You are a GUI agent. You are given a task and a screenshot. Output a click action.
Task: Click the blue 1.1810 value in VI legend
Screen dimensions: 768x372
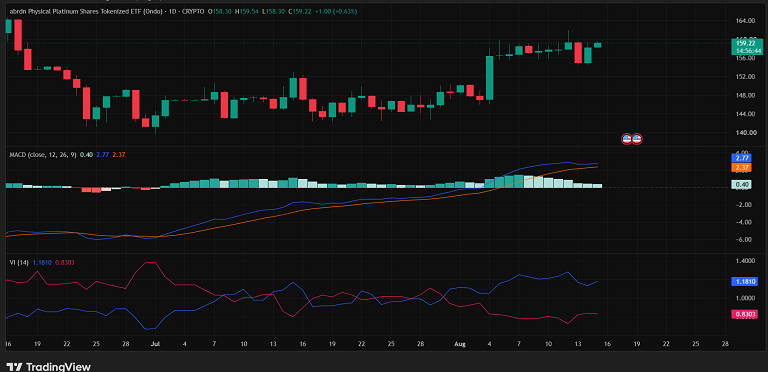41,262
